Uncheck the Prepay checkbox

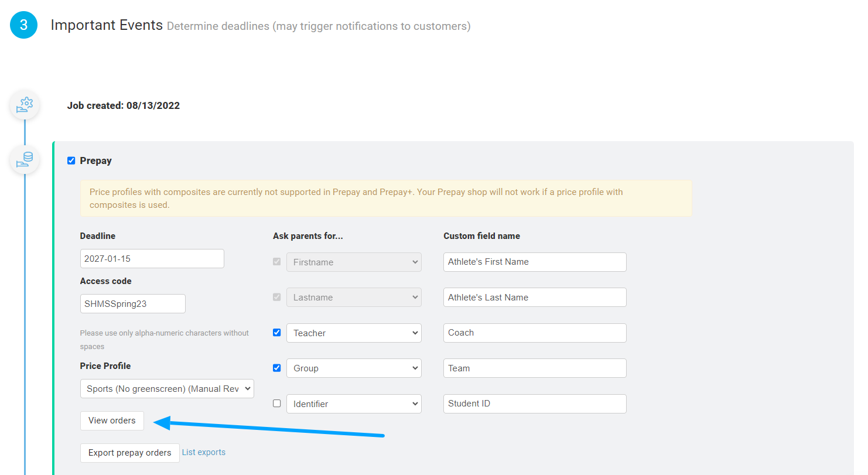(71, 160)
